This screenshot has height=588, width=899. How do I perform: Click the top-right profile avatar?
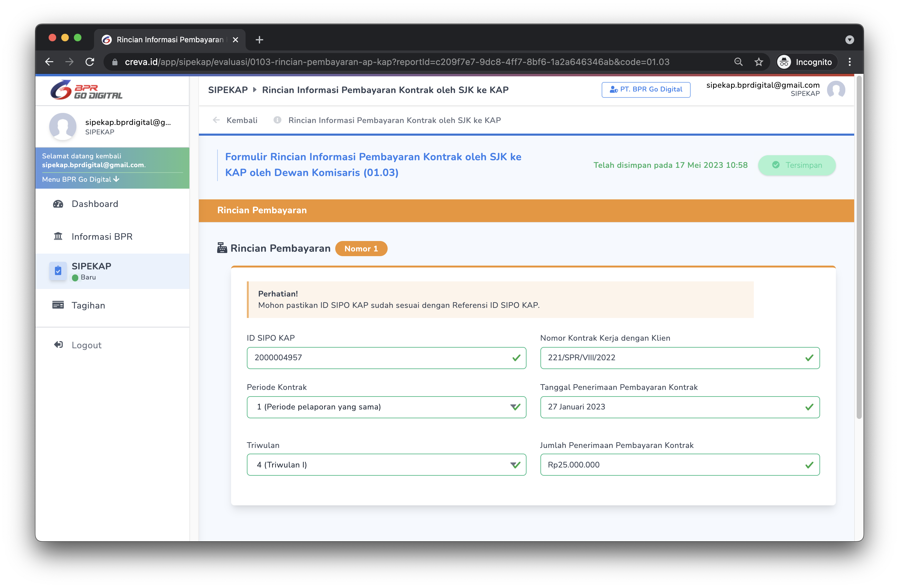[836, 90]
